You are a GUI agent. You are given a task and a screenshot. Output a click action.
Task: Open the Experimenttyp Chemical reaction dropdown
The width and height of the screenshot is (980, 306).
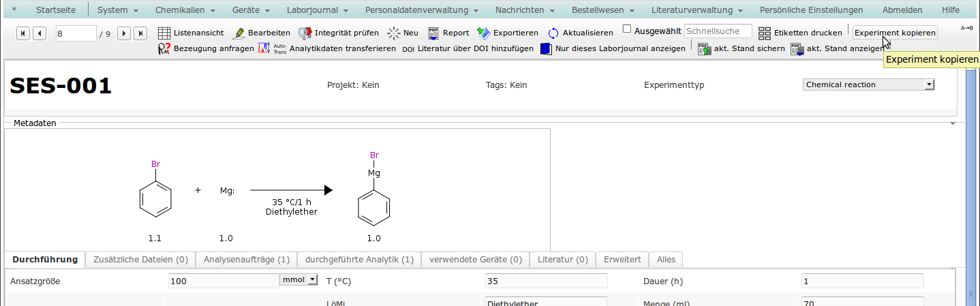click(x=869, y=85)
